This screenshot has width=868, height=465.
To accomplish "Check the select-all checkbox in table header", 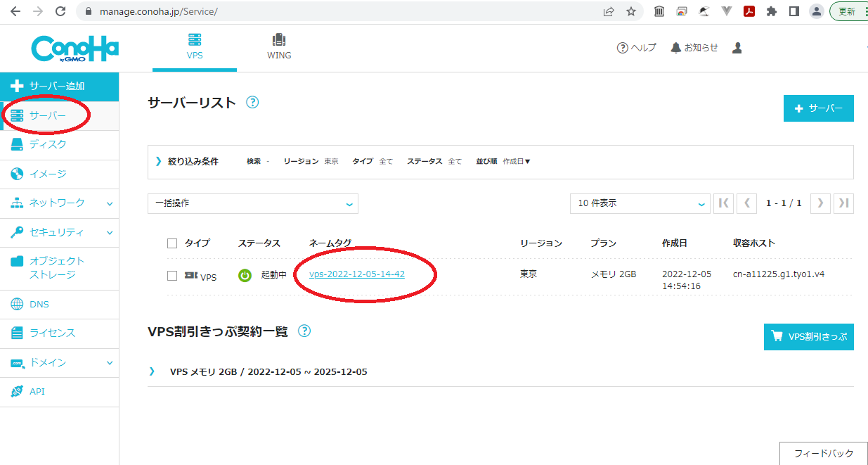I will tap(172, 243).
